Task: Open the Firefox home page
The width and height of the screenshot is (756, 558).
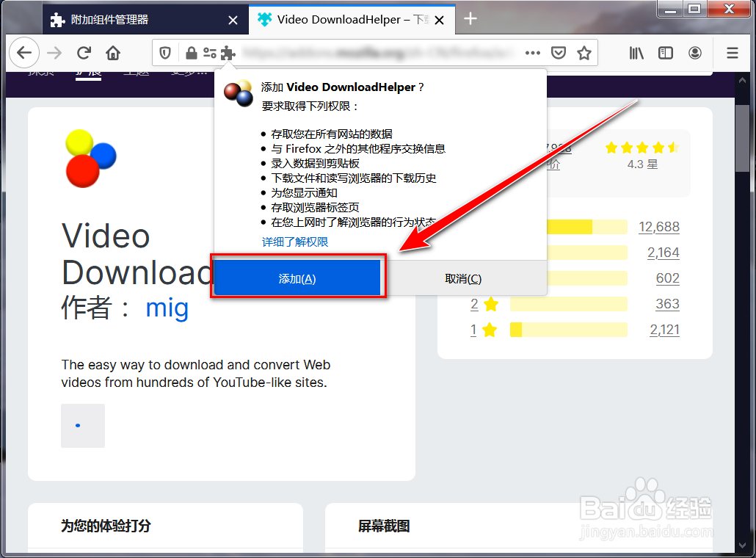Action: (113, 53)
